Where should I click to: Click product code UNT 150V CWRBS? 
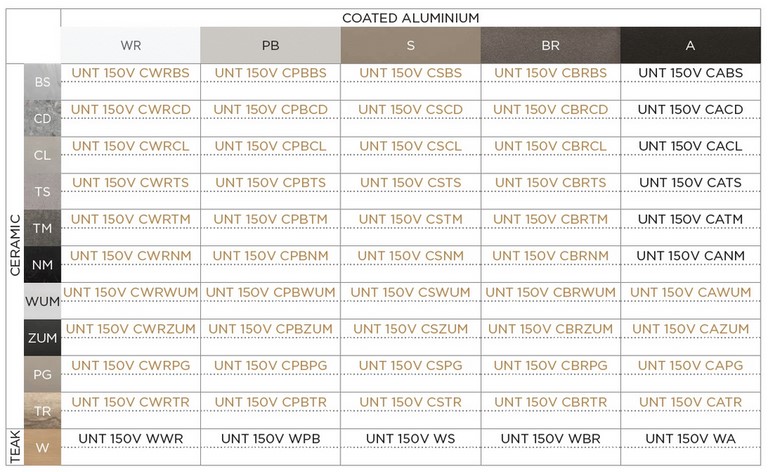pos(130,73)
